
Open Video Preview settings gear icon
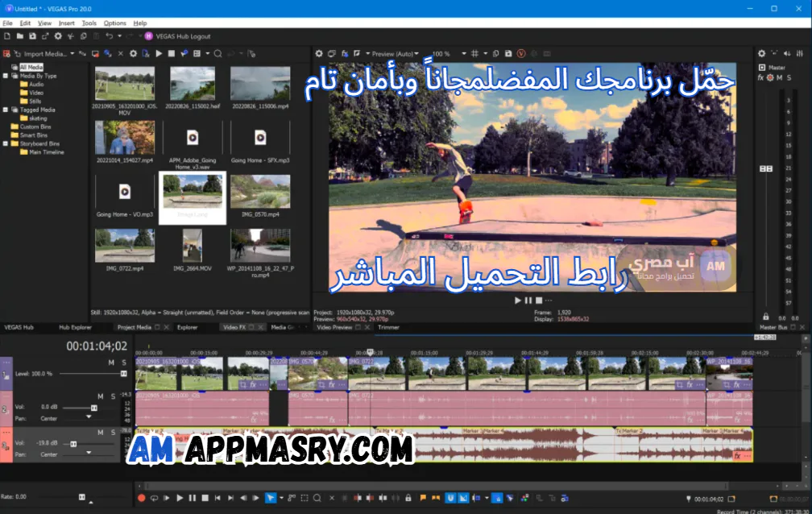pyautogui.click(x=319, y=53)
